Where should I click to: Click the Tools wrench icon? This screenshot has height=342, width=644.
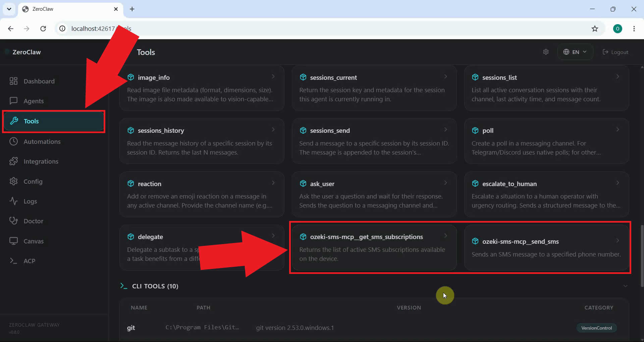coord(14,121)
